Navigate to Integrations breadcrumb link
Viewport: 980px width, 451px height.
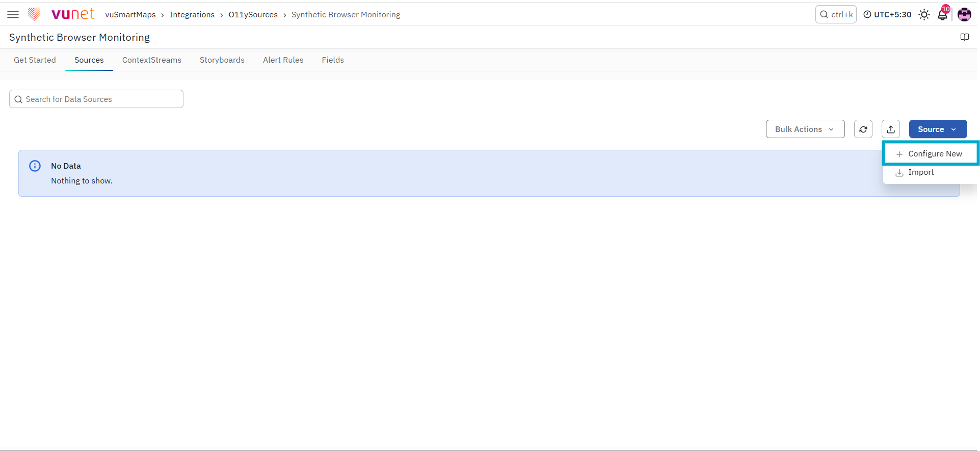192,15
